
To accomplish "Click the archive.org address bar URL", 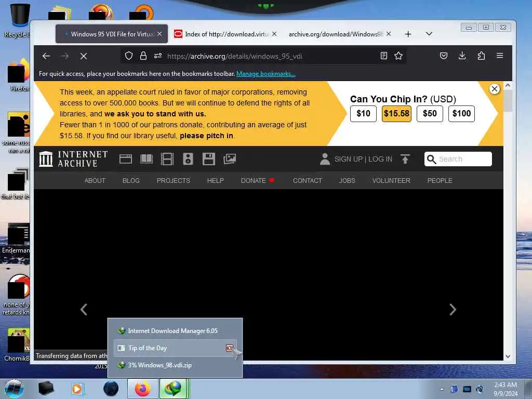I will click(x=235, y=56).
